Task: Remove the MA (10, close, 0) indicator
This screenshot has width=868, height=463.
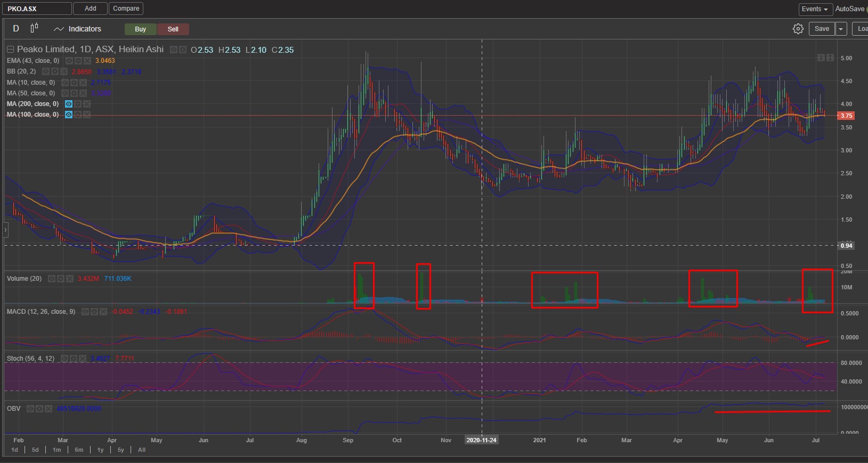Action: tap(83, 83)
